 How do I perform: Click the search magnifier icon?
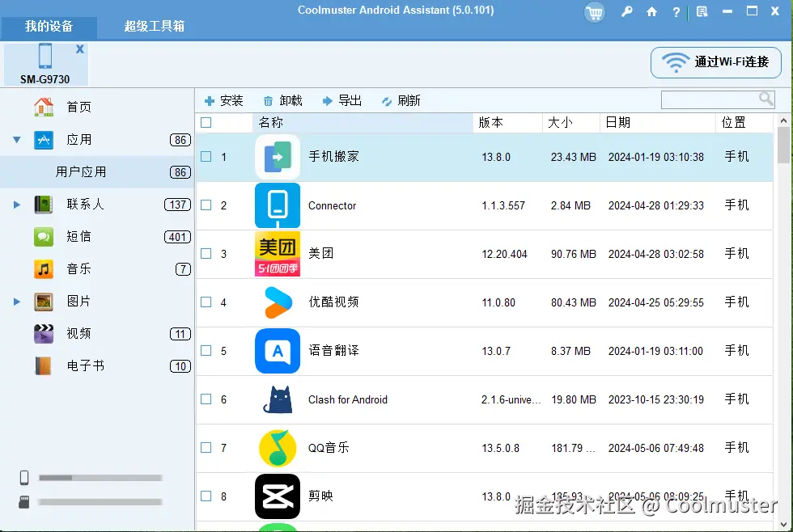(x=766, y=99)
